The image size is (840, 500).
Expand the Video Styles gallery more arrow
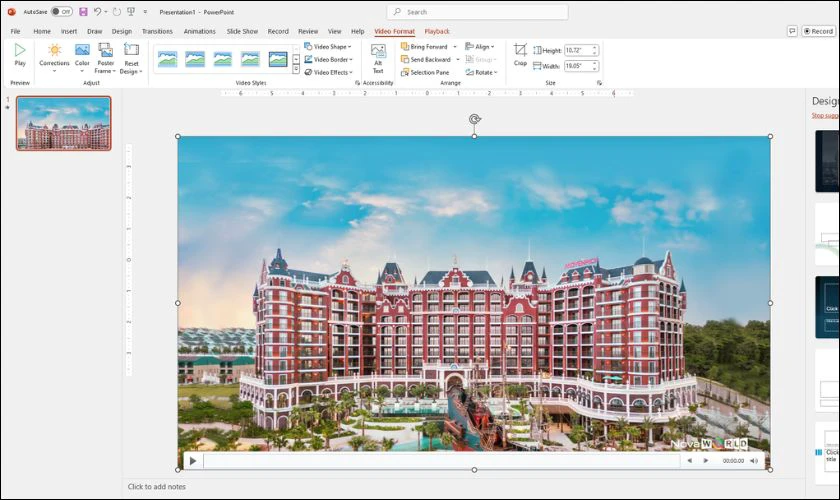click(x=296, y=70)
